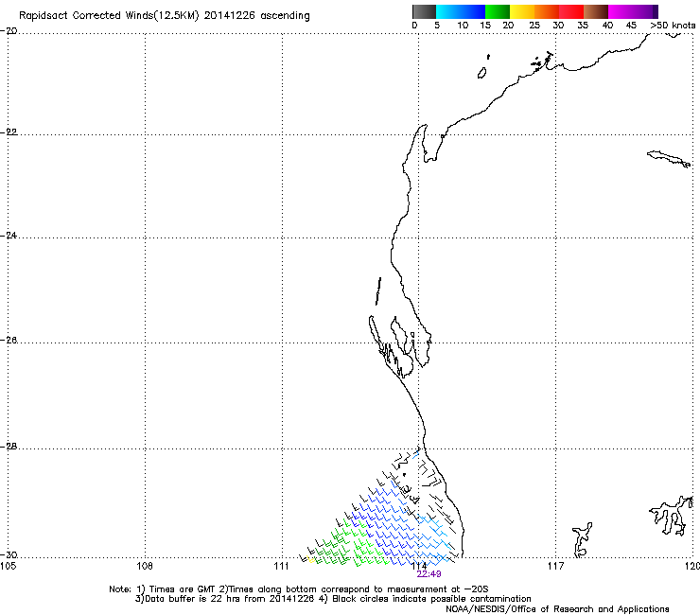Image resolution: width=700 pixels, height=615 pixels.
Task: Click the date '20141226 ascending' in title
Action: coord(256,16)
